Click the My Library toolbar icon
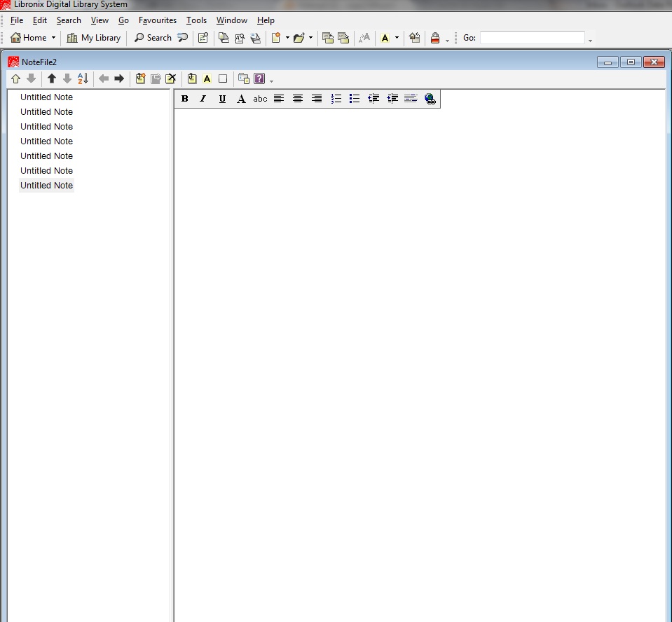 [93, 38]
